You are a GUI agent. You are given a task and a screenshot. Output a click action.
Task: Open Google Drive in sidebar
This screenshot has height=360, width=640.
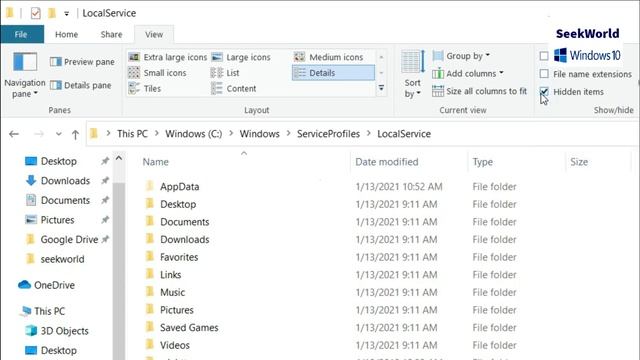[69, 240]
